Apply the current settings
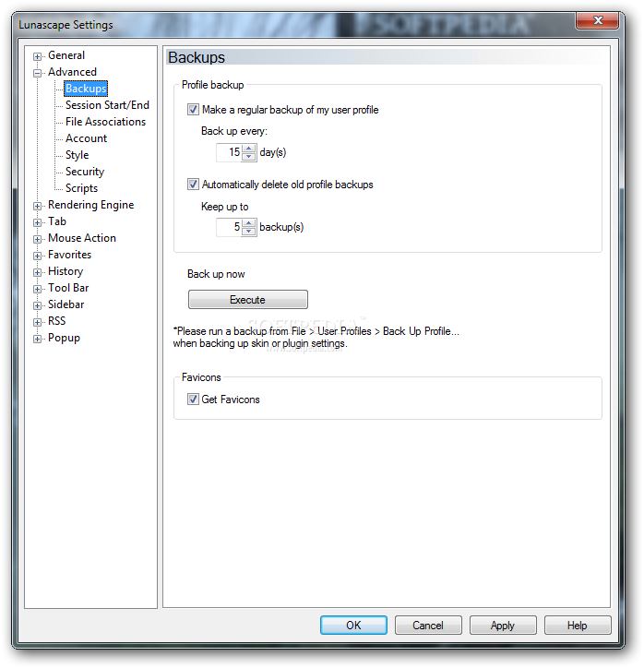The image size is (644, 668). point(503,625)
